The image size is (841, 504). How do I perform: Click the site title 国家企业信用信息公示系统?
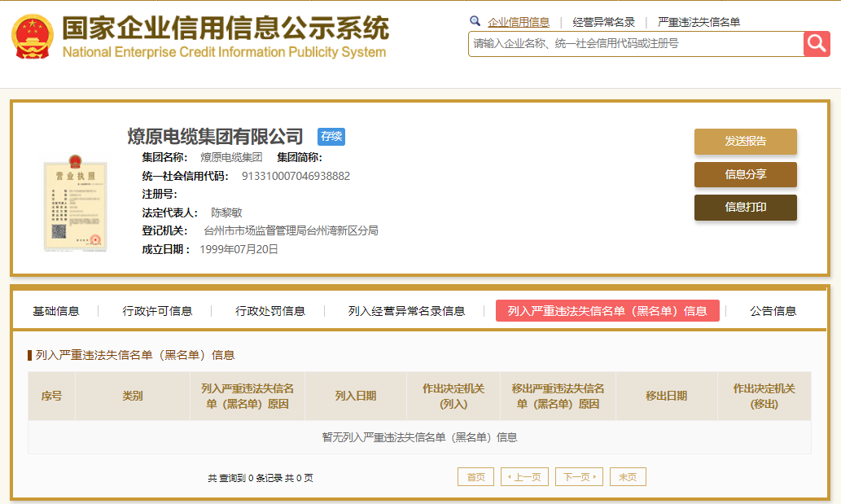click(226, 28)
